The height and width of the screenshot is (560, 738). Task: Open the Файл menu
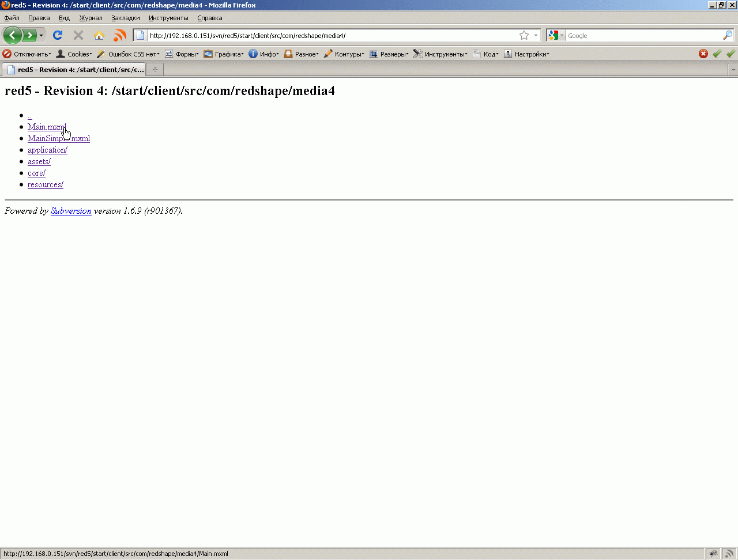click(12, 18)
